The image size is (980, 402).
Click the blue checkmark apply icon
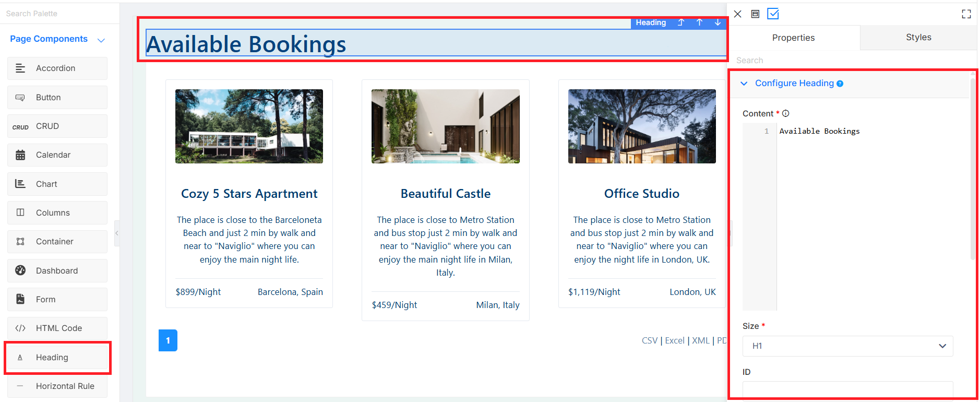point(773,14)
